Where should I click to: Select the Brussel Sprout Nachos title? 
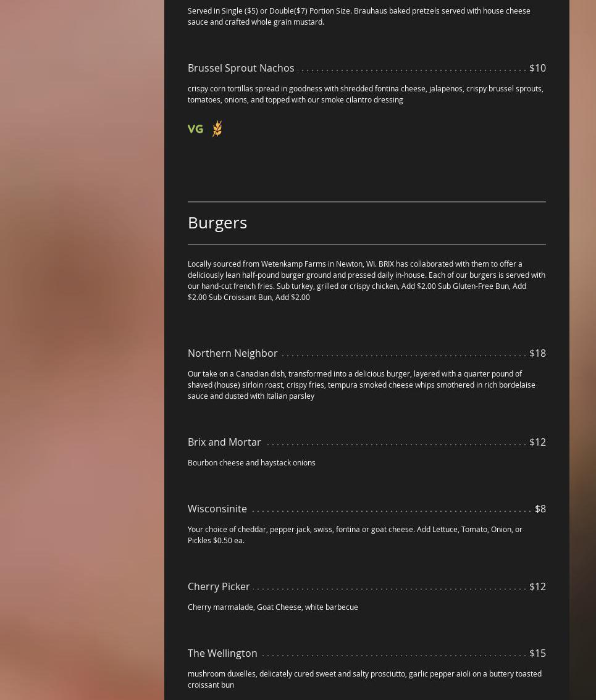click(241, 68)
